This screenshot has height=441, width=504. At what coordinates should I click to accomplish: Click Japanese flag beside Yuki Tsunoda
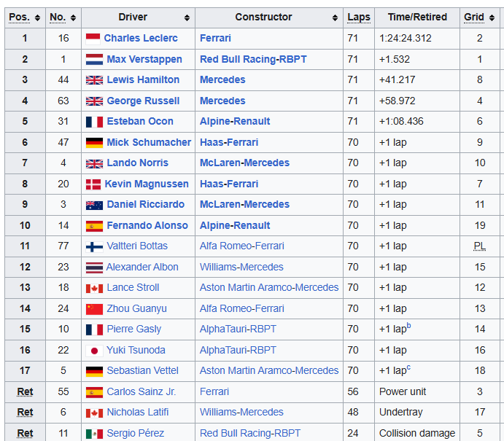click(x=95, y=351)
